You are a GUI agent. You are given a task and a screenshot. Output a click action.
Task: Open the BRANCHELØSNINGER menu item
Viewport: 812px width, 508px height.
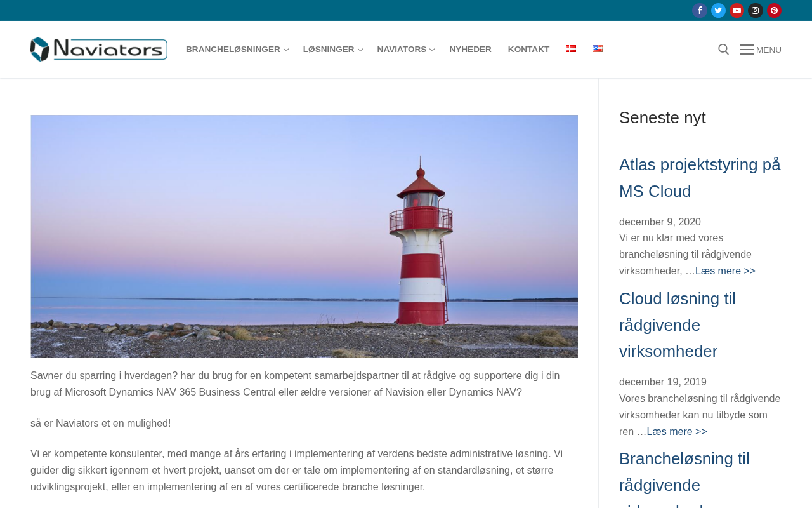click(x=233, y=50)
